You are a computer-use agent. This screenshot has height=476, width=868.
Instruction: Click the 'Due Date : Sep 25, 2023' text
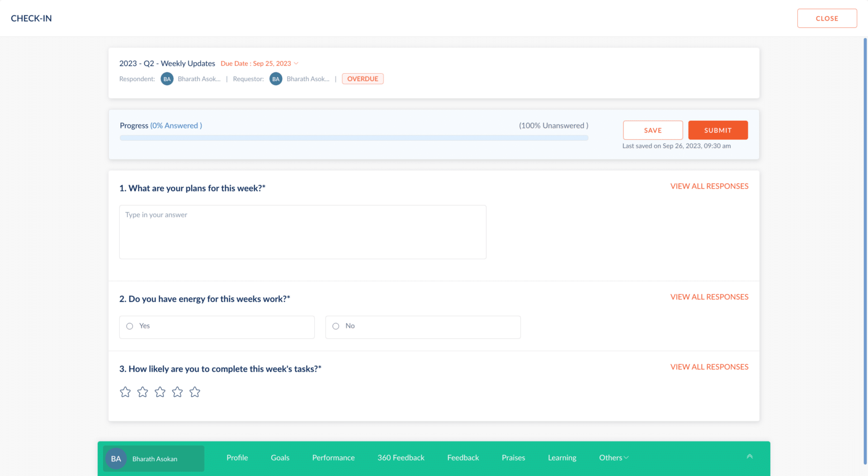[x=256, y=63]
